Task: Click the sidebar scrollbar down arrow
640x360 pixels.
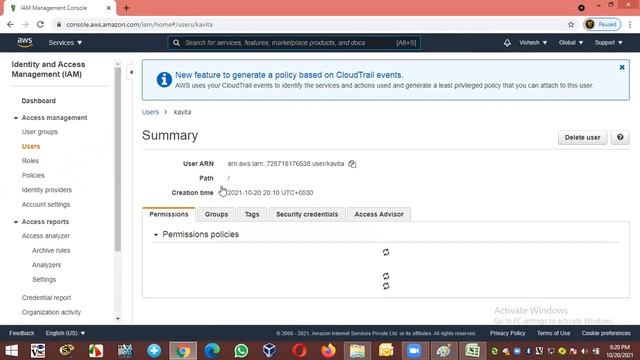Action: tap(118, 319)
